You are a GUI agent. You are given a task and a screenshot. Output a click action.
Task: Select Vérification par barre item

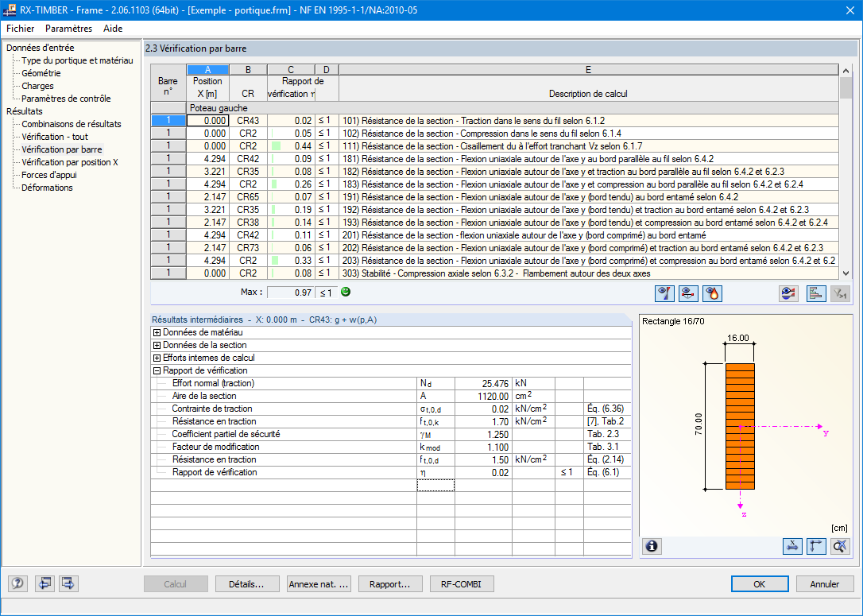pos(62,149)
